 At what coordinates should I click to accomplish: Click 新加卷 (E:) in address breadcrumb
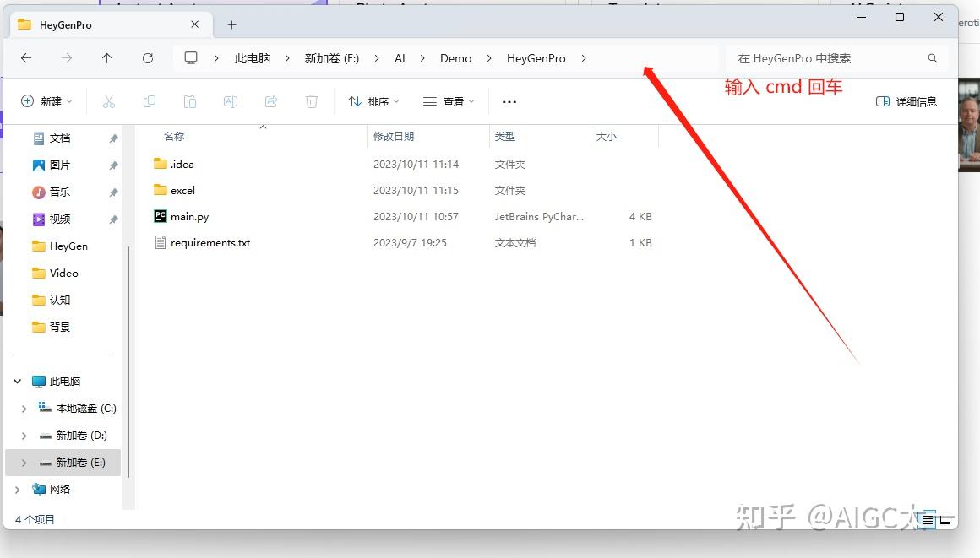332,58
